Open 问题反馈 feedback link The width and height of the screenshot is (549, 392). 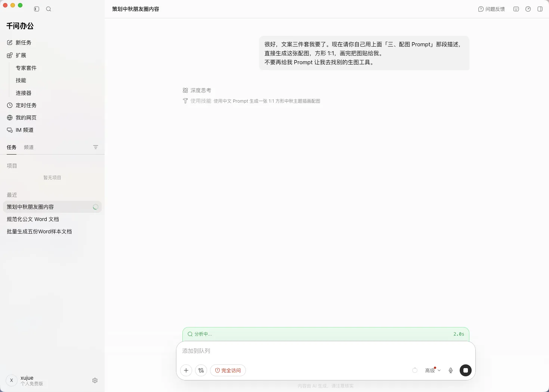pyautogui.click(x=491, y=9)
